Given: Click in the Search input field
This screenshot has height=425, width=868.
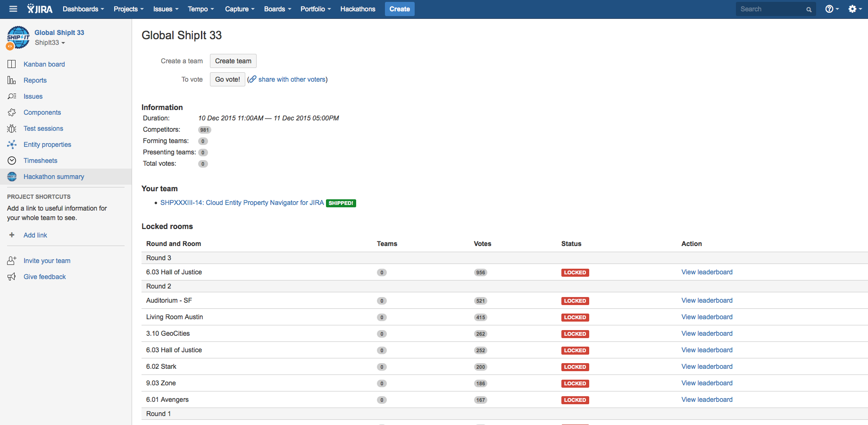Looking at the screenshot, I should (x=771, y=9).
